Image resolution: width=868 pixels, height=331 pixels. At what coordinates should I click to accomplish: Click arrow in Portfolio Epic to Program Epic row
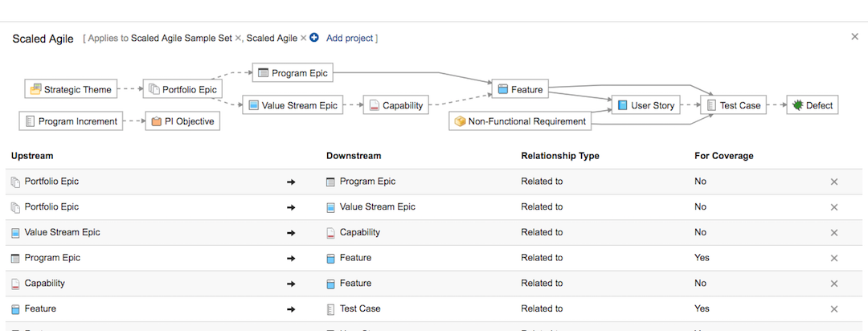click(x=291, y=182)
